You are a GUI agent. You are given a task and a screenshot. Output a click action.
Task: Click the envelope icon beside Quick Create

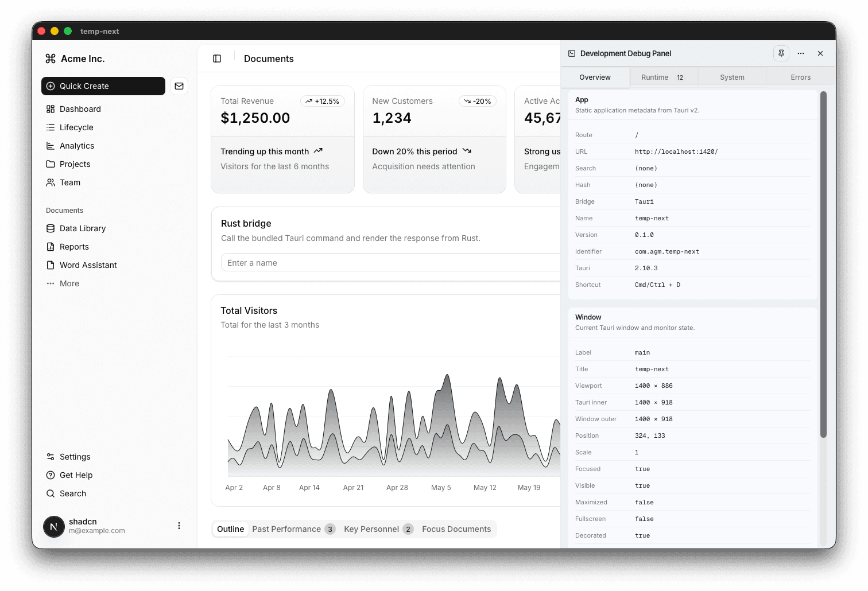click(179, 86)
